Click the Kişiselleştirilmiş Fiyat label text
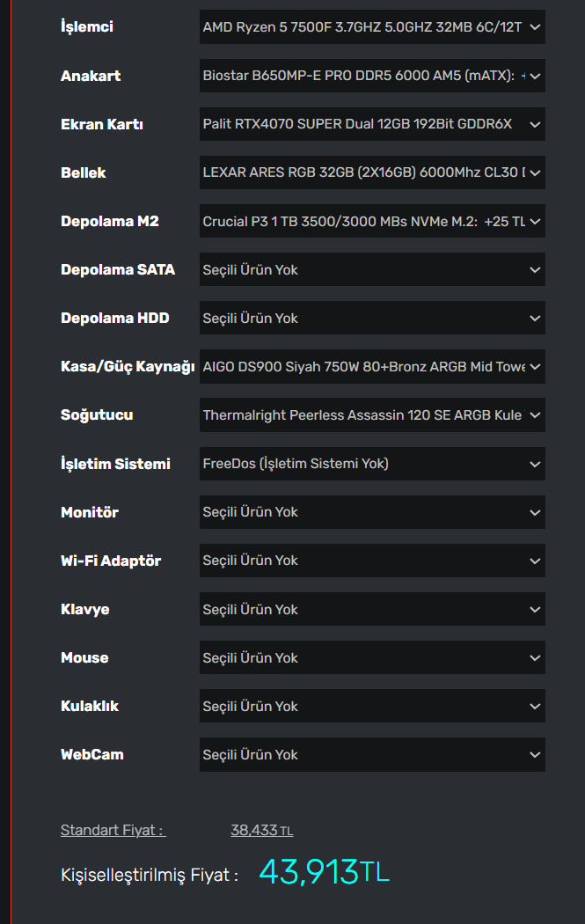Image resolution: width=585 pixels, height=924 pixels. pyautogui.click(x=149, y=876)
